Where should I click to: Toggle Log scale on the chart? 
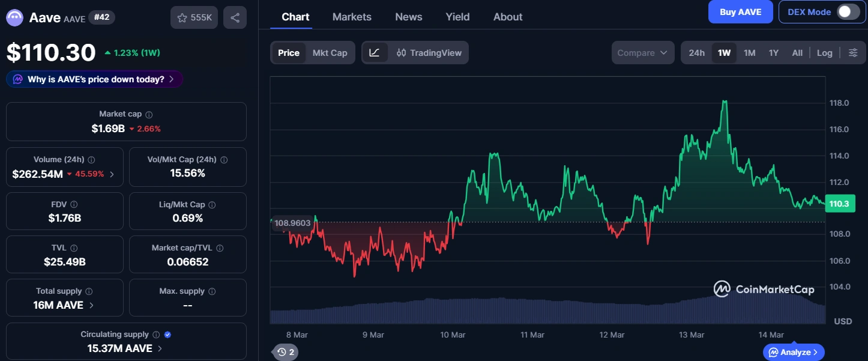tap(824, 52)
